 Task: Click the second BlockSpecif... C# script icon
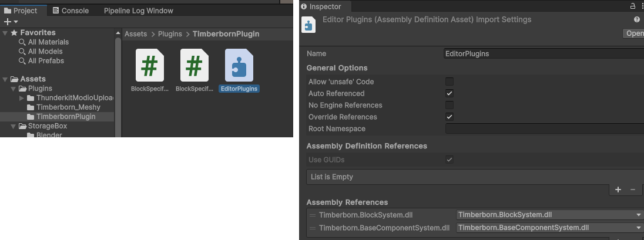194,65
